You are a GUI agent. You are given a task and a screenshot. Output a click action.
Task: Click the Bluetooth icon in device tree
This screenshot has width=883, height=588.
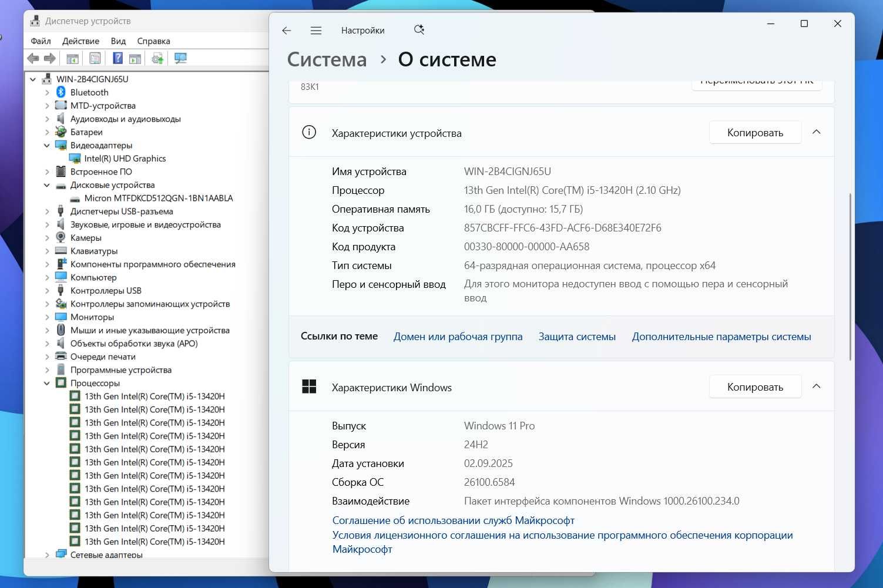tap(61, 92)
